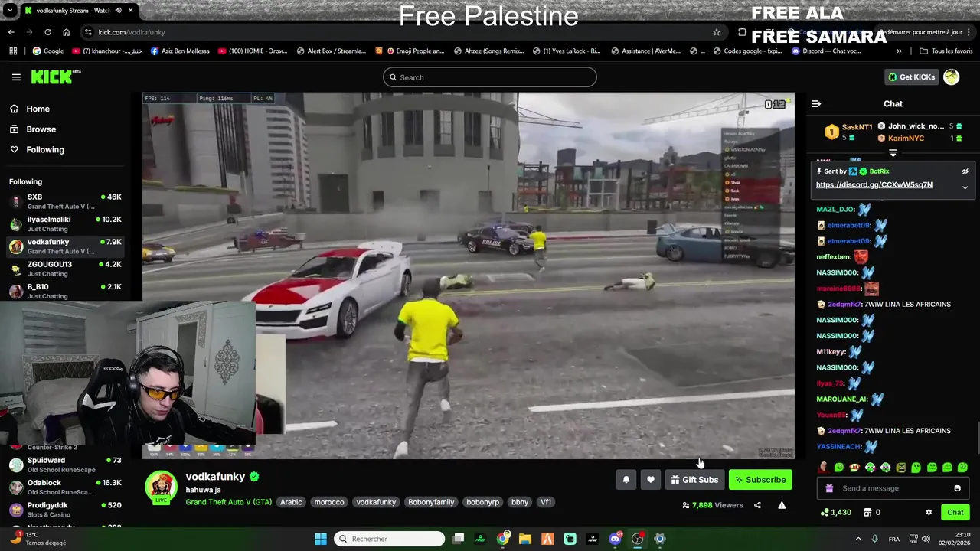
Task: Open File Explorer from taskbar
Action: click(525, 539)
